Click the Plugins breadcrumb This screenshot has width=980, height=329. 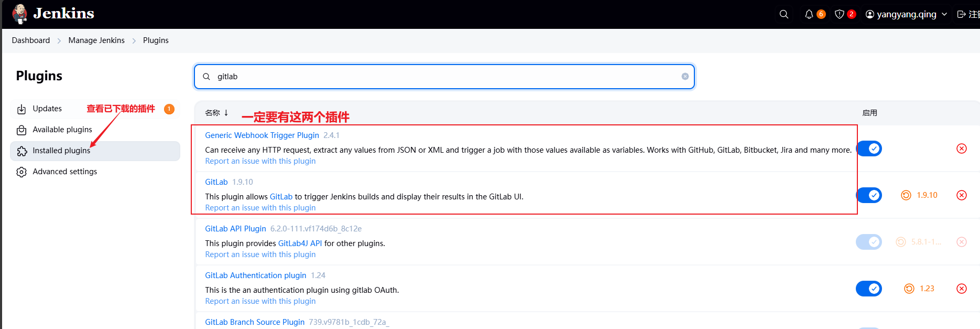click(x=156, y=40)
